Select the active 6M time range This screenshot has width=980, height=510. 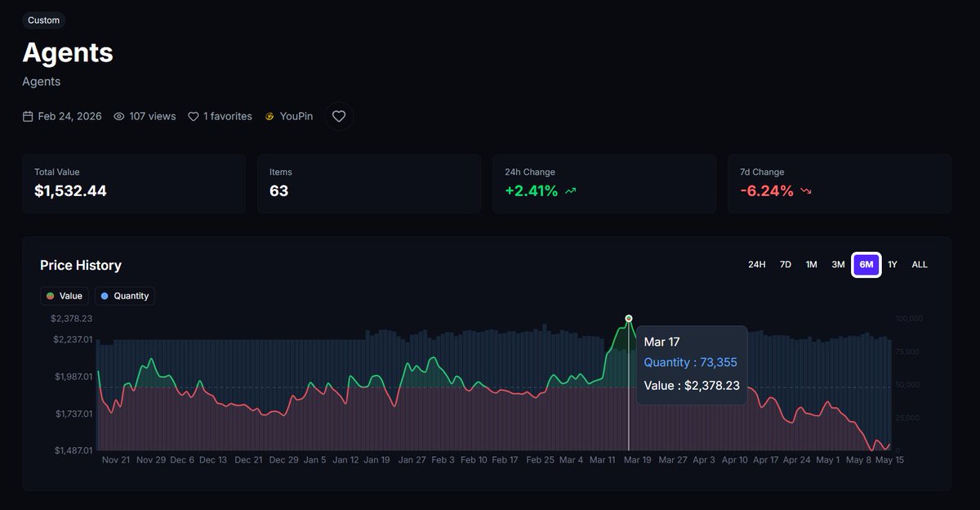[866, 265]
